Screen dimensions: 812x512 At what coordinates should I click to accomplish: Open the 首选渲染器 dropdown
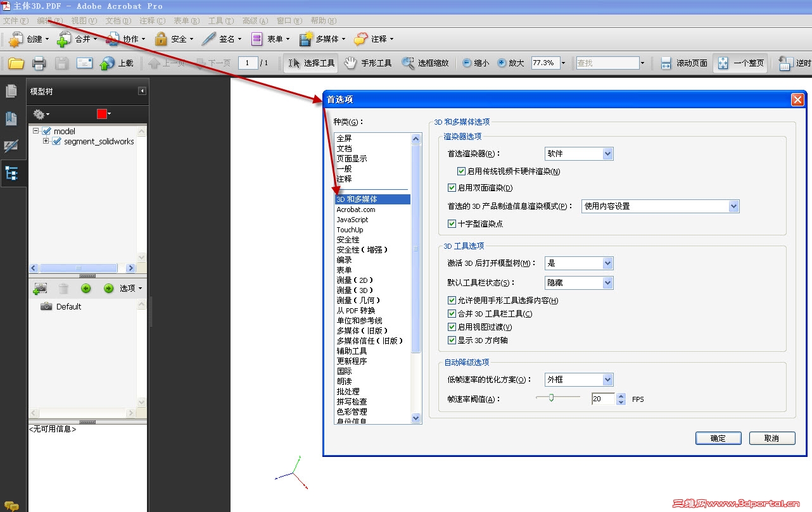[579, 154]
